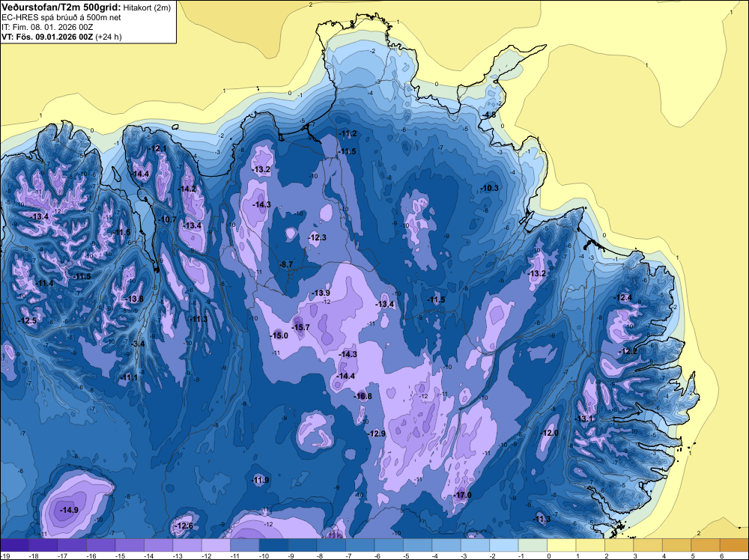749x560 pixels.
Task: Click the -13.8 temperature reading
Action: [135, 299]
